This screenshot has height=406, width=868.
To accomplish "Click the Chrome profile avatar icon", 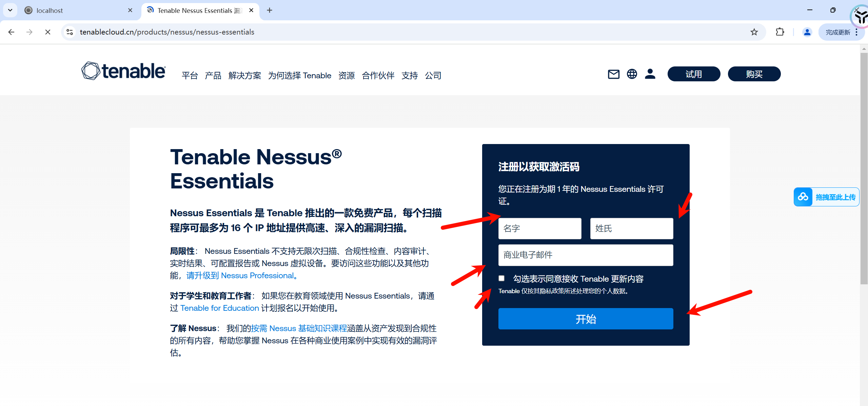I will (x=807, y=32).
